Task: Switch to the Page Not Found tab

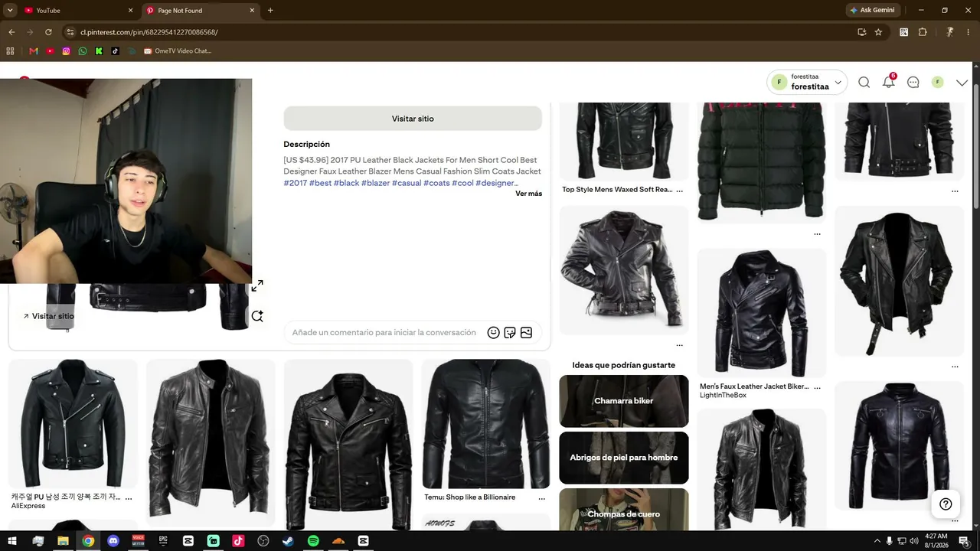Action: [201, 11]
